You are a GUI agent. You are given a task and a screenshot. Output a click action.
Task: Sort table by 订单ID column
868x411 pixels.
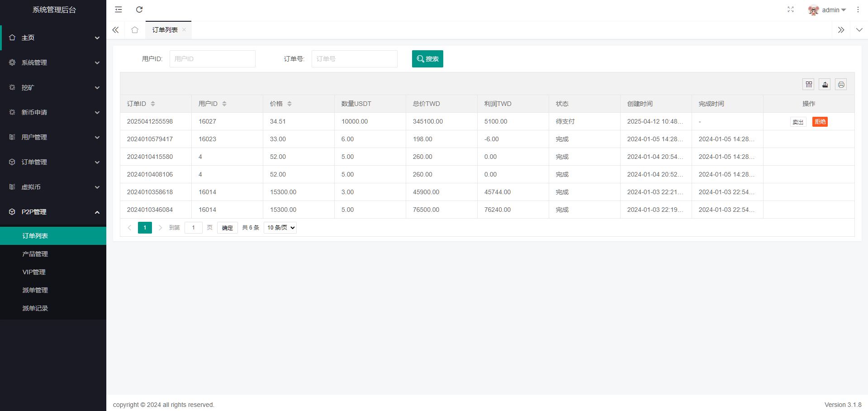153,104
